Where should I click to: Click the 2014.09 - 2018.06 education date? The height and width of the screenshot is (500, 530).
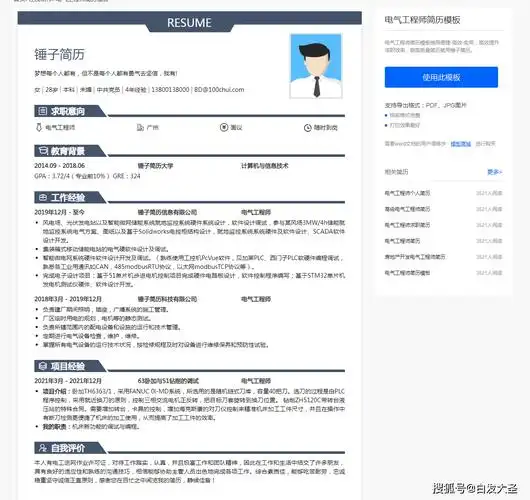click(x=59, y=166)
